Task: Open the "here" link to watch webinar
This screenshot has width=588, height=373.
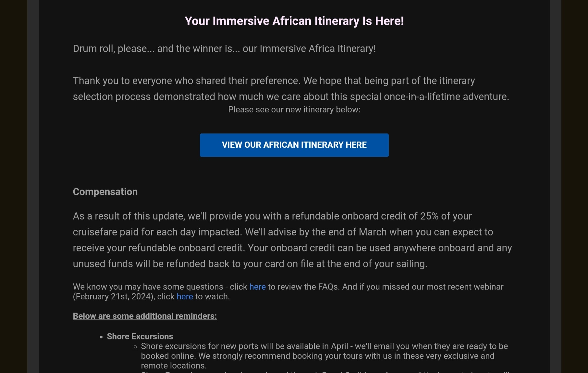Action: pyautogui.click(x=185, y=297)
